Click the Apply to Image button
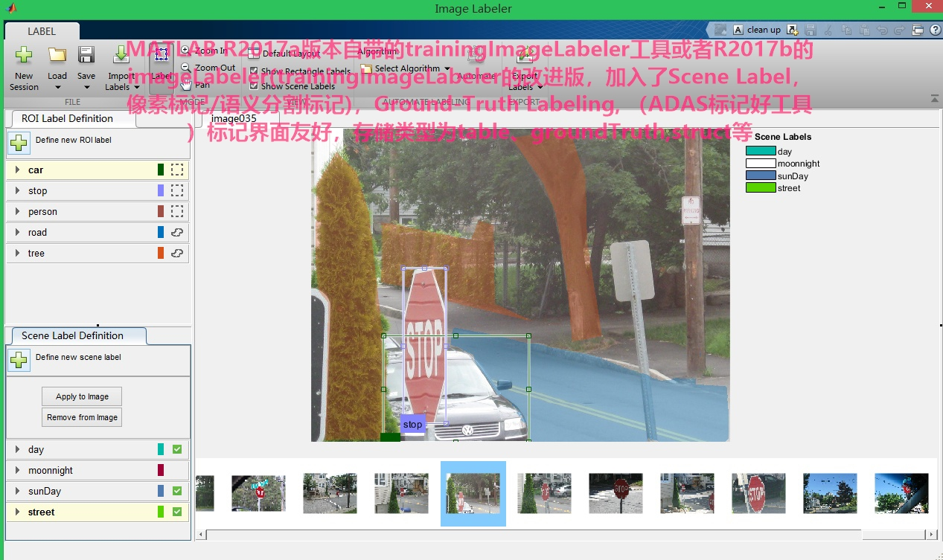The height and width of the screenshot is (560, 943). (82, 396)
